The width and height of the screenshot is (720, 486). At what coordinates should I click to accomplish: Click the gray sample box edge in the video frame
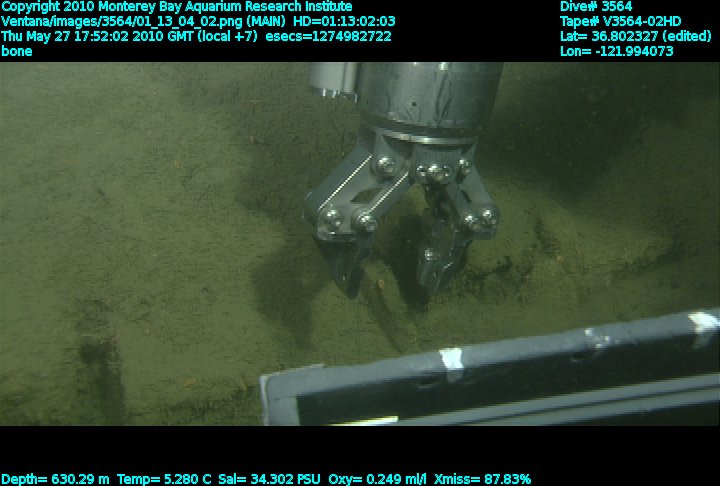tap(489, 367)
